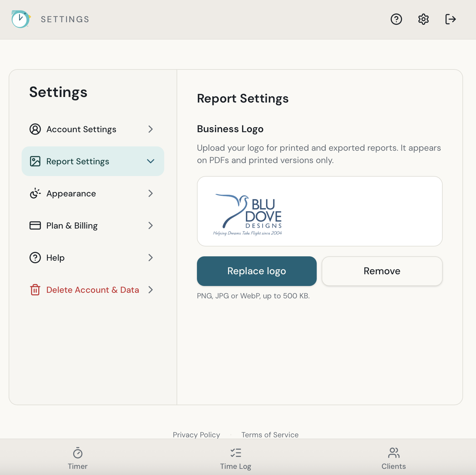476x475 pixels.
Task: Remove the uploaded business logo
Action: 382,271
